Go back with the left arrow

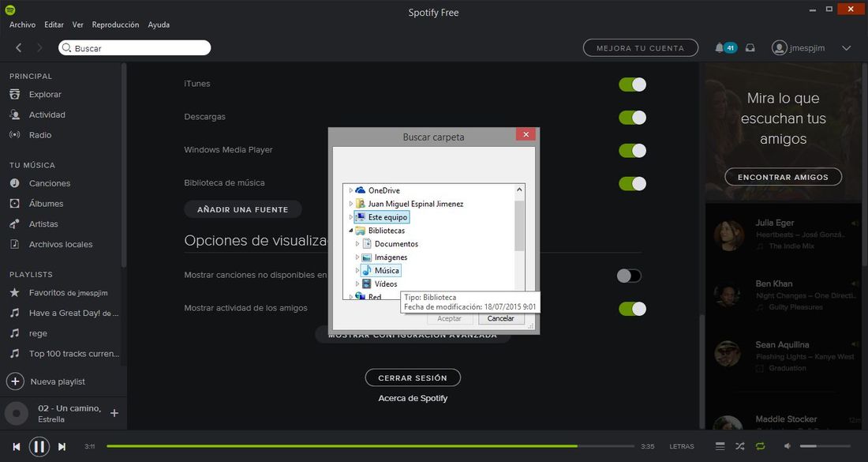coord(18,47)
